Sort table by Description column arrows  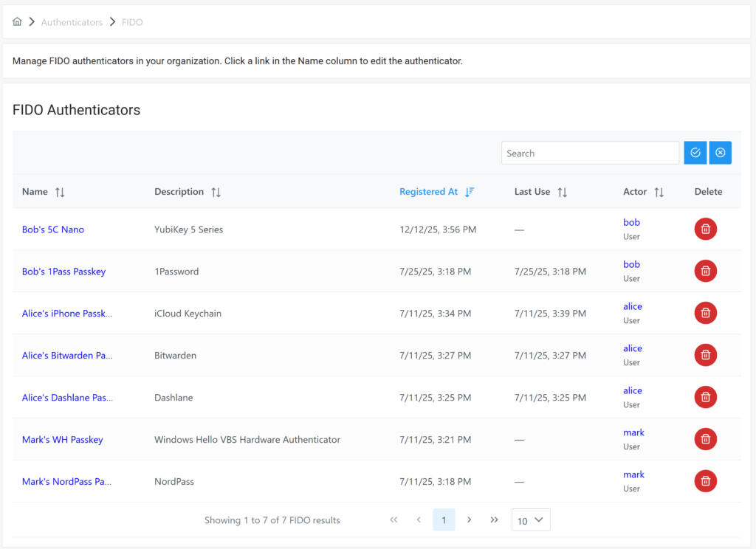(x=216, y=193)
